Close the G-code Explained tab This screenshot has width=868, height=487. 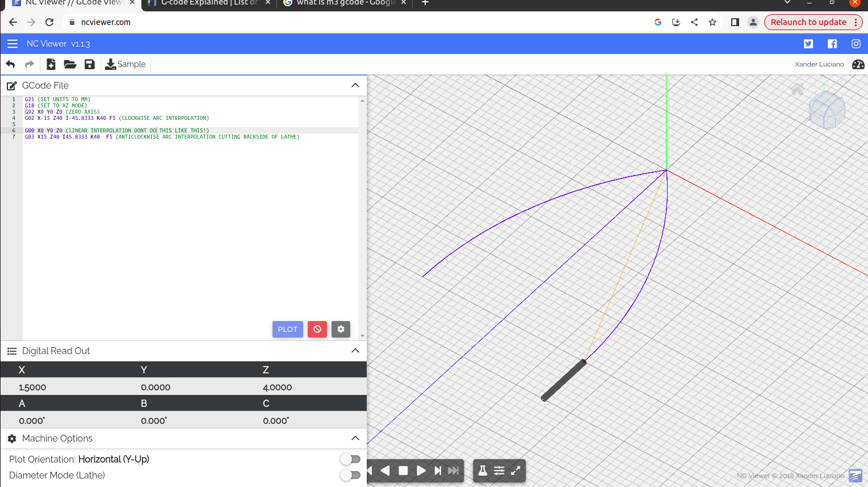pos(268,3)
